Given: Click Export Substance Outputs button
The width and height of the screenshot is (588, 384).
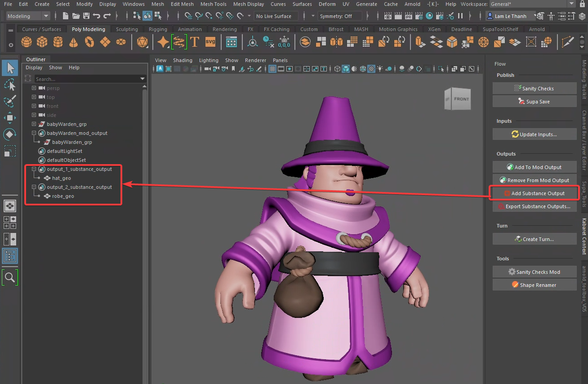Looking at the screenshot, I should pyautogui.click(x=535, y=206).
